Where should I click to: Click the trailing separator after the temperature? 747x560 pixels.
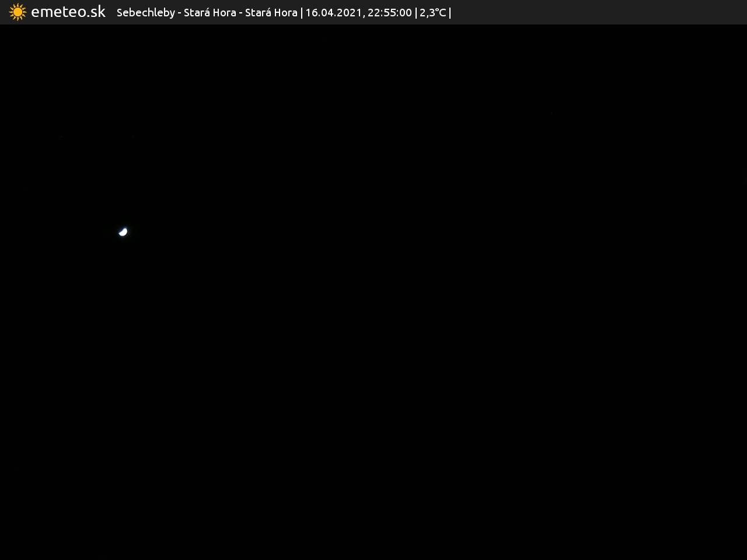coord(450,13)
